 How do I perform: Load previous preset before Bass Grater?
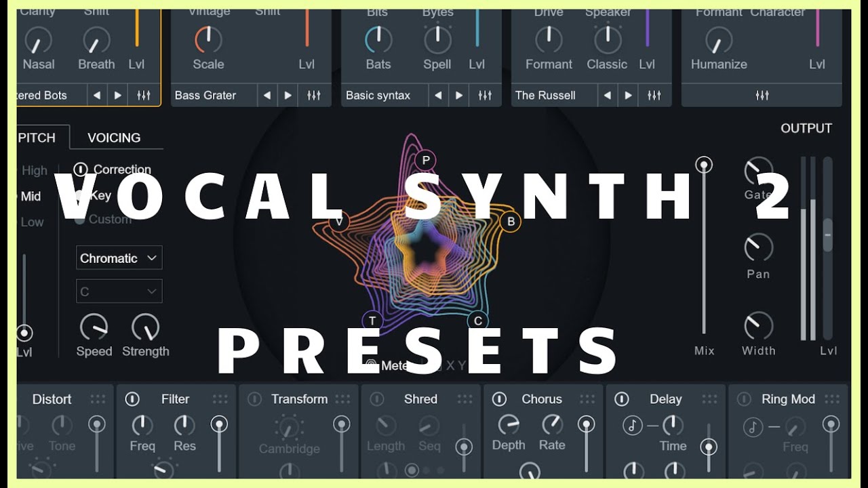pyautogui.click(x=267, y=96)
